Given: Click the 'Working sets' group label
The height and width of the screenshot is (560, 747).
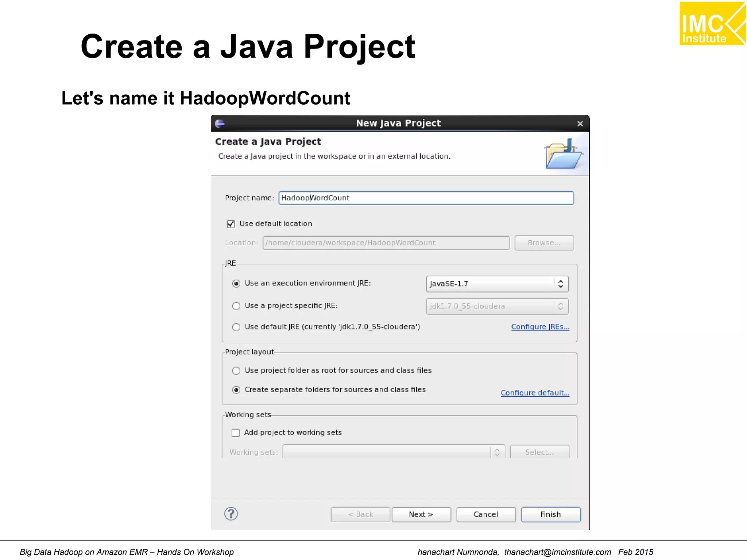Looking at the screenshot, I should pyautogui.click(x=248, y=415).
